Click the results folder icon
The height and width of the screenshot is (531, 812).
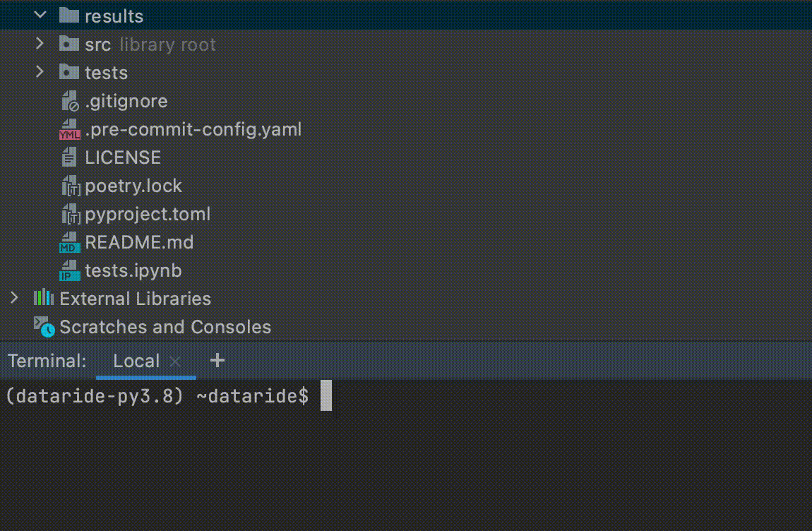coord(68,15)
